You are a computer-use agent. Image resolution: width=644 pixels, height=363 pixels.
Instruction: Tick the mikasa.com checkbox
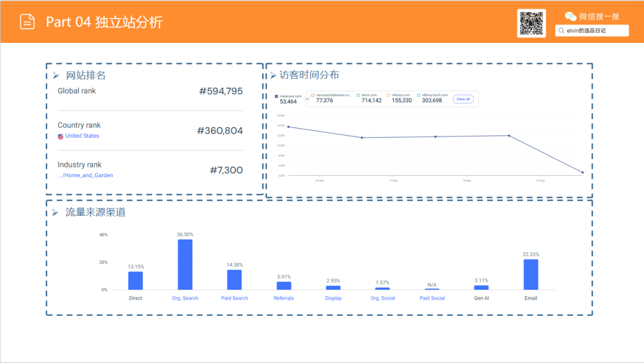388,95
